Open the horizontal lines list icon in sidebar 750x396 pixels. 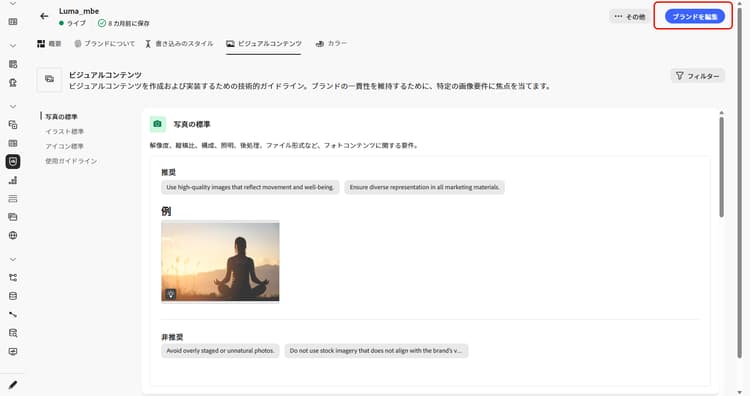[x=13, y=198]
